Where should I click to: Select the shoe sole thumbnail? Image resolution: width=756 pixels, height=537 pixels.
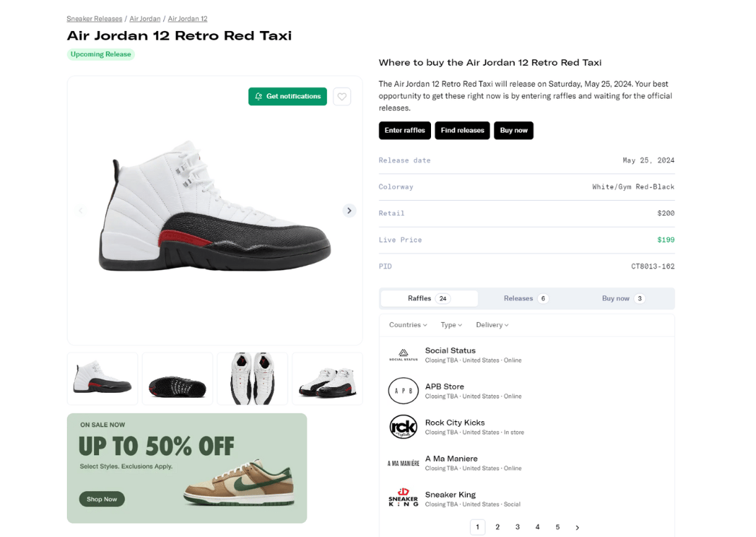[177, 379]
